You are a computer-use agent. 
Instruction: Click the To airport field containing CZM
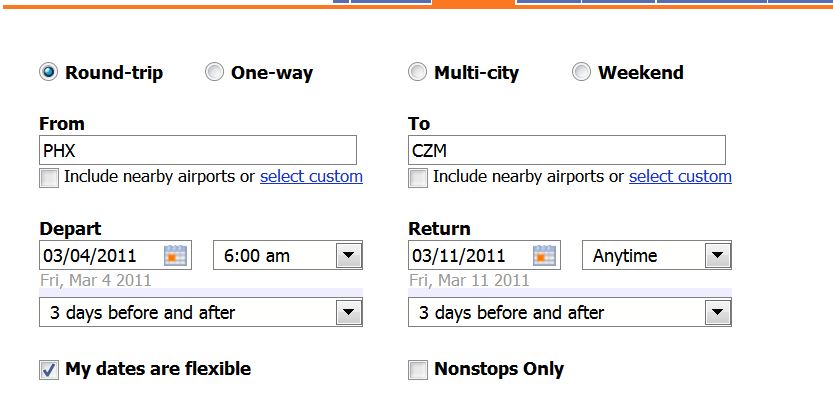567,151
